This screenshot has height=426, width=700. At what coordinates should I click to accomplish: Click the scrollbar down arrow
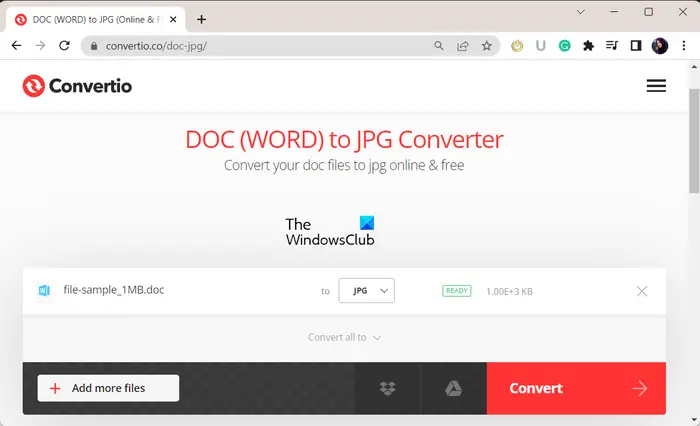click(694, 420)
